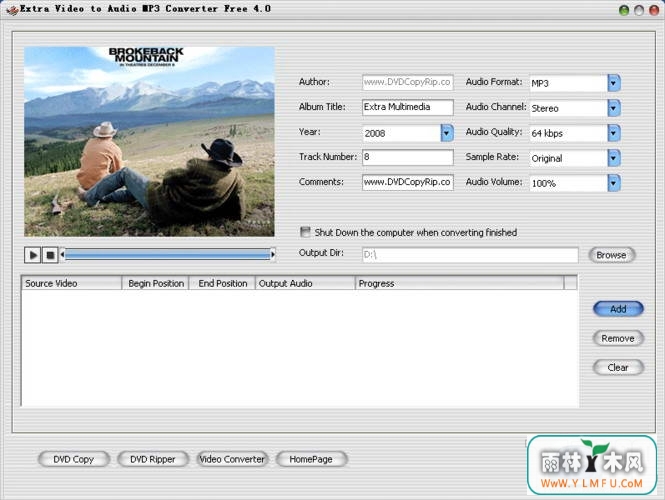Click the 64 kbps quality value
Image resolution: width=665 pixels, height=500 pixels.
click(x=547, y=133)
